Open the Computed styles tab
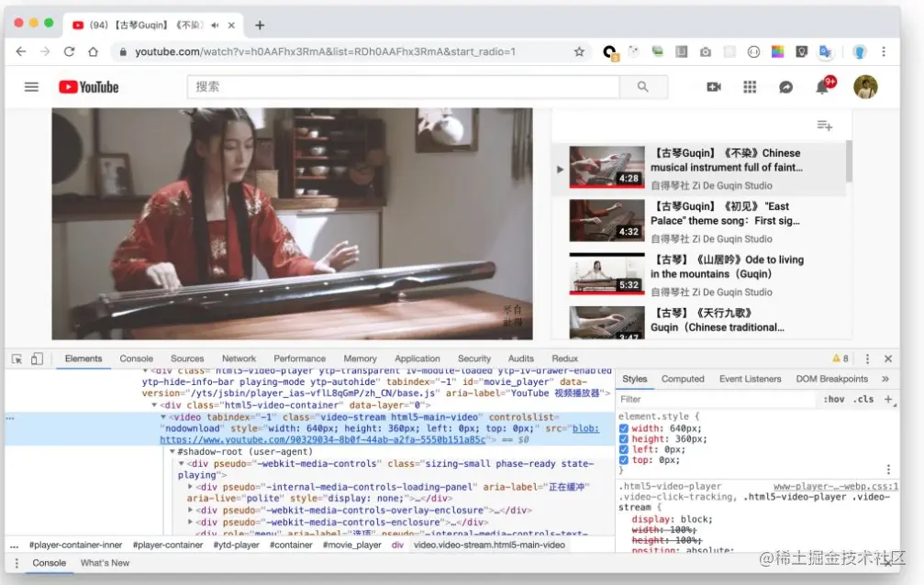Viewport: 924px width, 585px height. coord(683,379)
